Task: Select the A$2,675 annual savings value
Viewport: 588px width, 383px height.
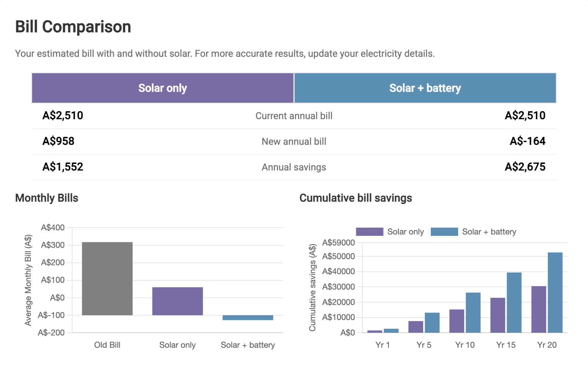Action: click(x=525, y=167)
